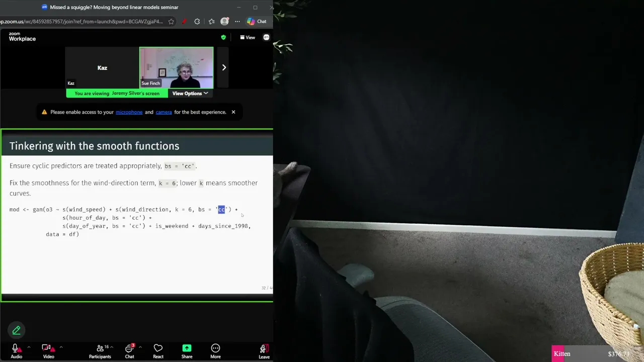Click the 's(hour_of_day, bs = 'cc')' code line

pyautogui.click(x=107, y=218)
